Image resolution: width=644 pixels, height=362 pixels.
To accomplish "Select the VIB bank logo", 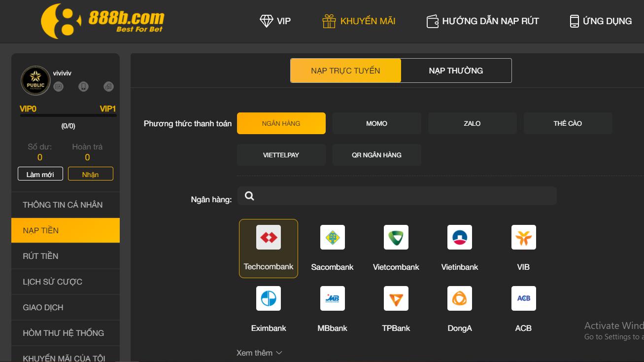I will tap(524, 237).
